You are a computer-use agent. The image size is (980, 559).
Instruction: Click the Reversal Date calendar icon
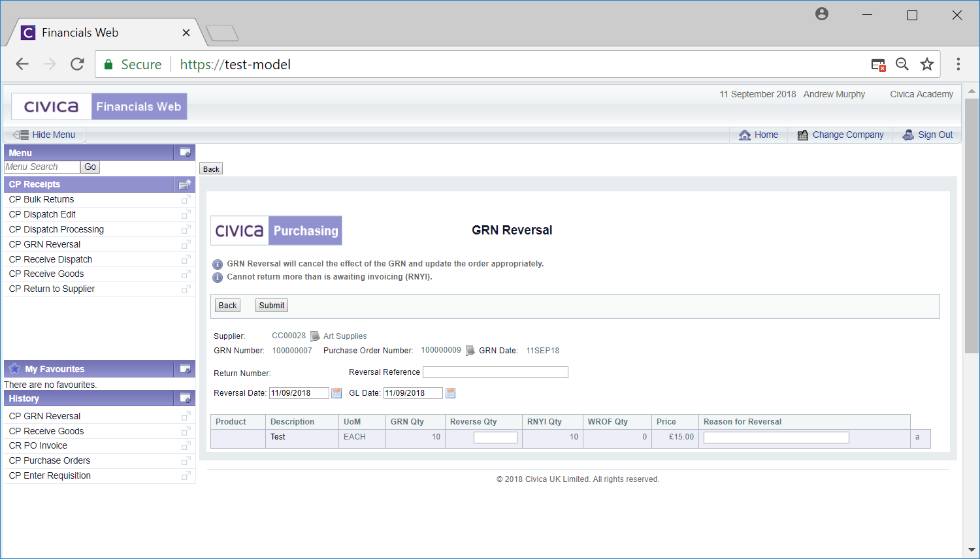click(x=336, y=393)
